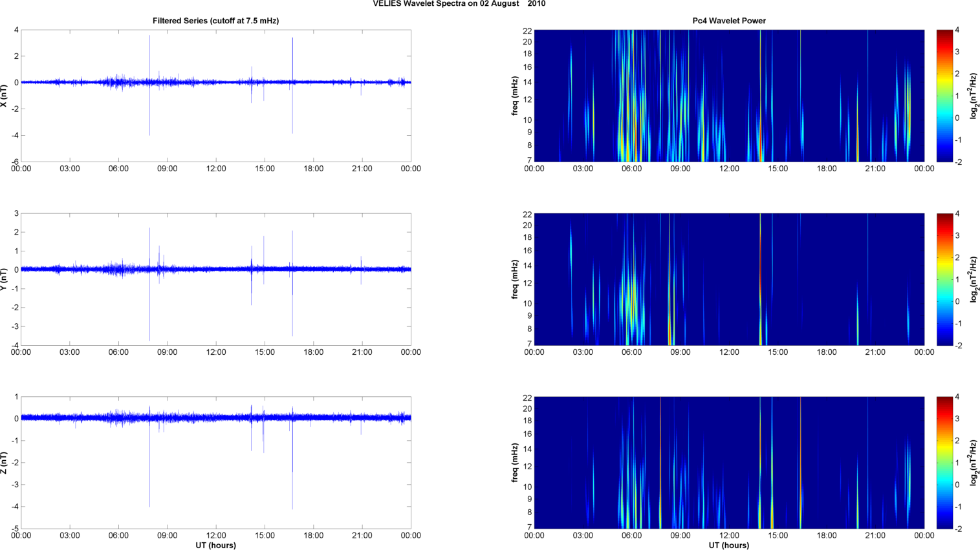Viewport: 980px width, 550px height.
Task: Click the colorbar beside the middle wavelet plot
Action: [944, 279]
